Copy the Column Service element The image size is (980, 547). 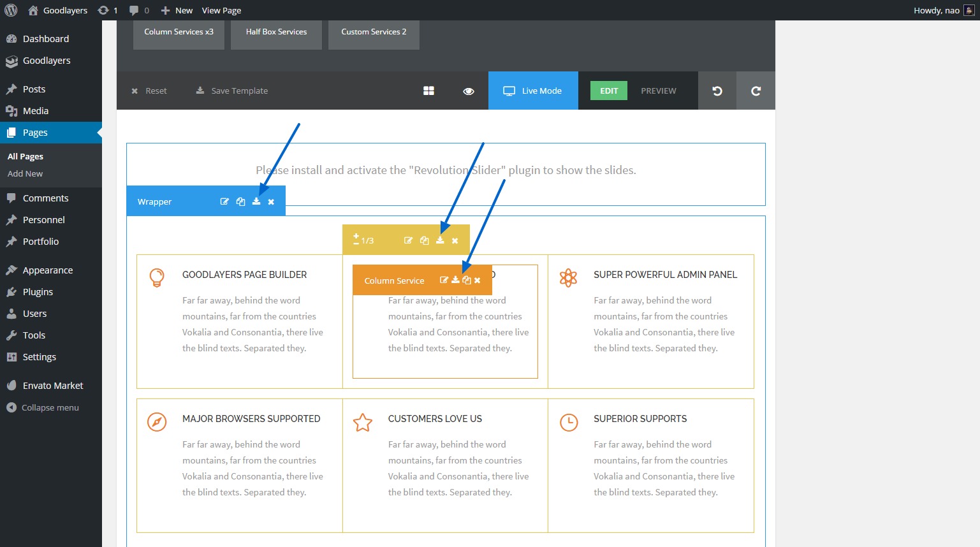pyautogui.click(x=467, y=280)
